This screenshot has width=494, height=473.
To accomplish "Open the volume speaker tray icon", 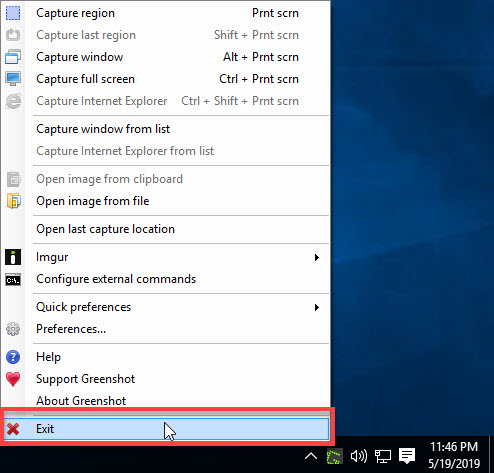I will 359,456.
